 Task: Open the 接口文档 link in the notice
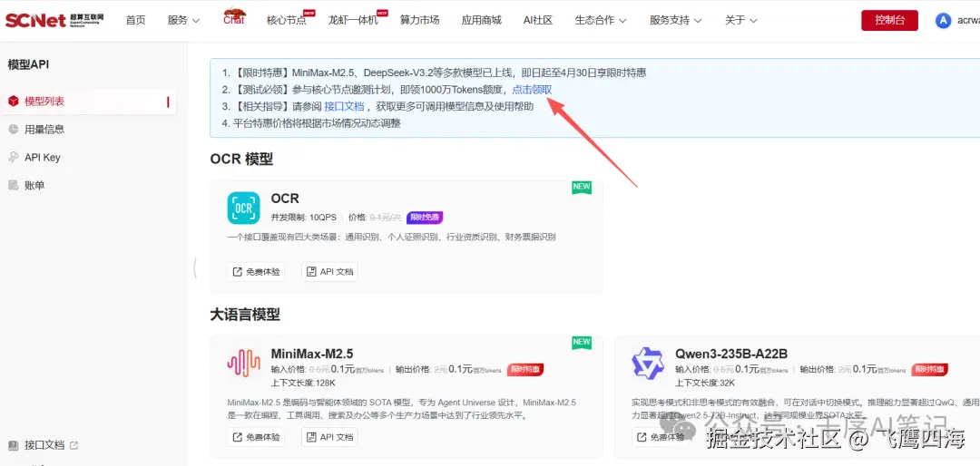344,106
